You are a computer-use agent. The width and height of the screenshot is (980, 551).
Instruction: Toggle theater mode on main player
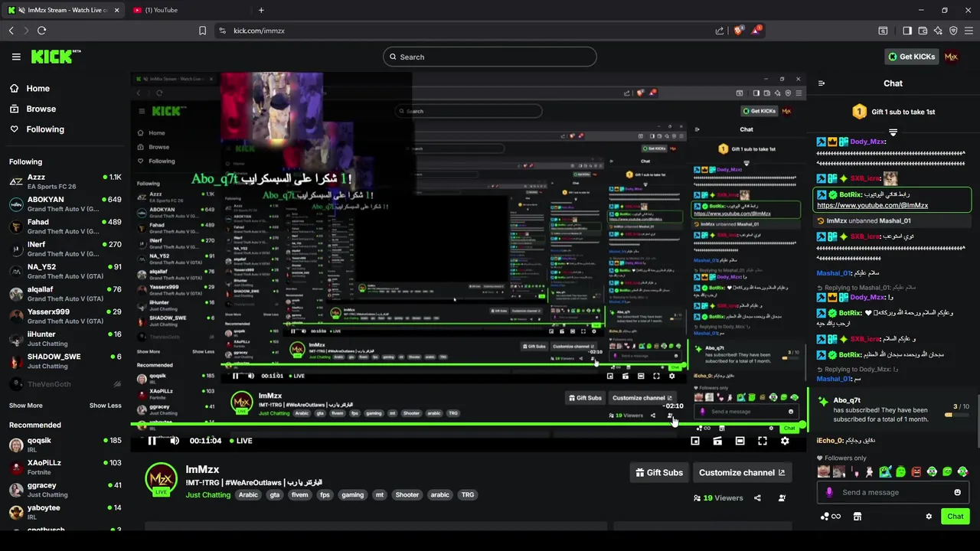tap(740, 441)
